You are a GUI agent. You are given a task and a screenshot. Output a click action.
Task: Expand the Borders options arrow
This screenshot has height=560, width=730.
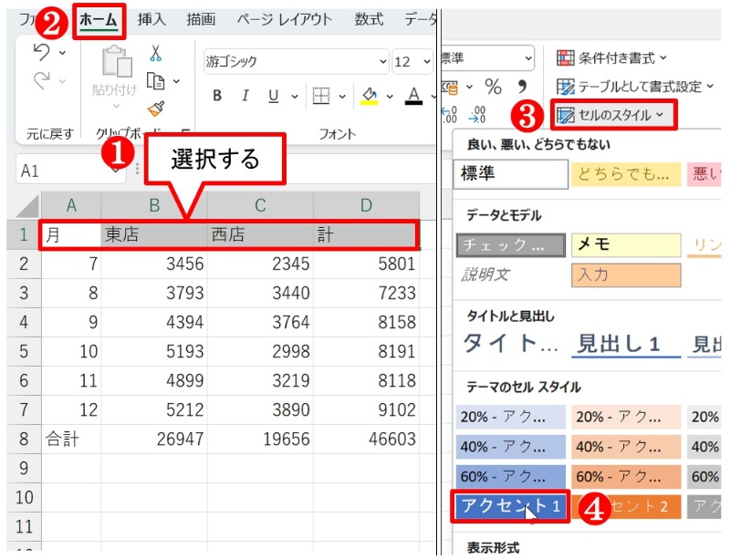tap(342, 97)
